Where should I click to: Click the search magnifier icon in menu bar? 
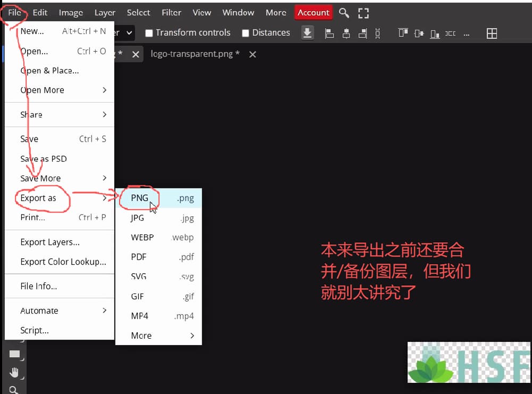pos(344,13)
